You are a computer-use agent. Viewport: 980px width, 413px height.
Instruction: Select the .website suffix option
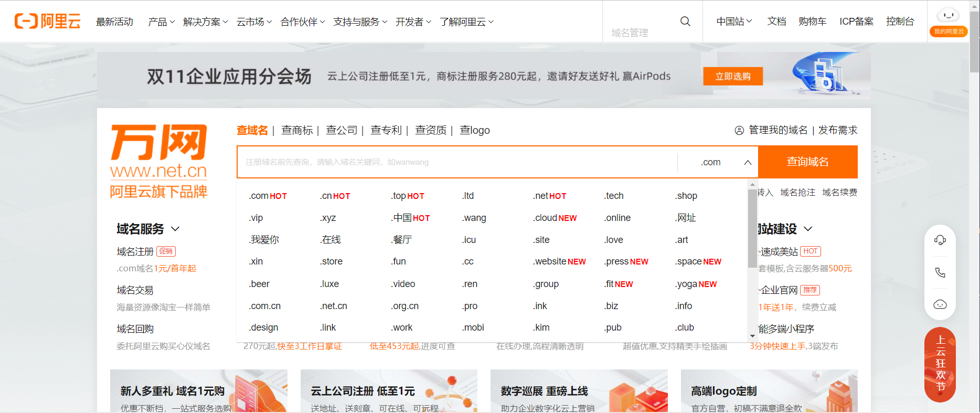pos(559,261)
